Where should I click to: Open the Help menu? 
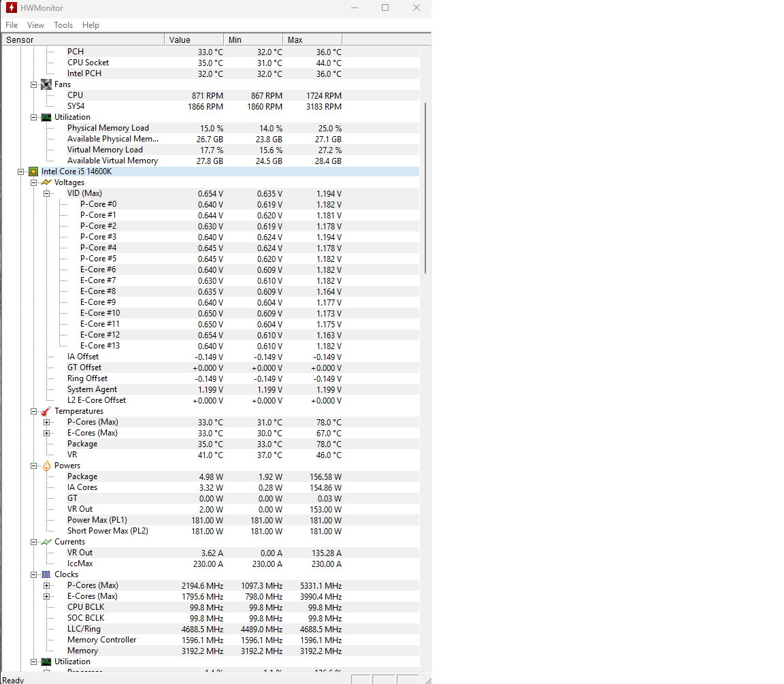tap(91, 25)
